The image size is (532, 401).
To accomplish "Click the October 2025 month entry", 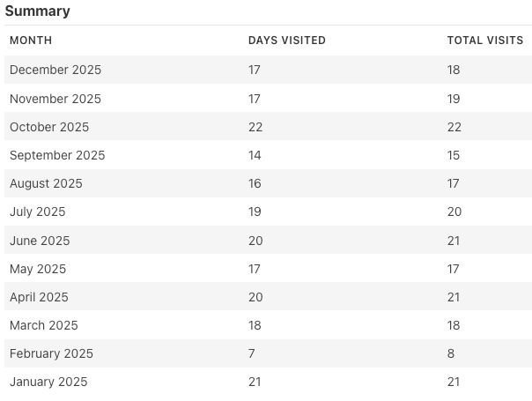I will tap(49, 127).
